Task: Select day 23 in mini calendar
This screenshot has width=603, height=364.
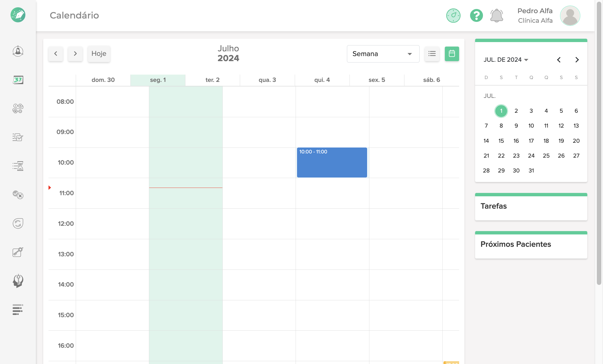Action: click(x=516, y=156)
